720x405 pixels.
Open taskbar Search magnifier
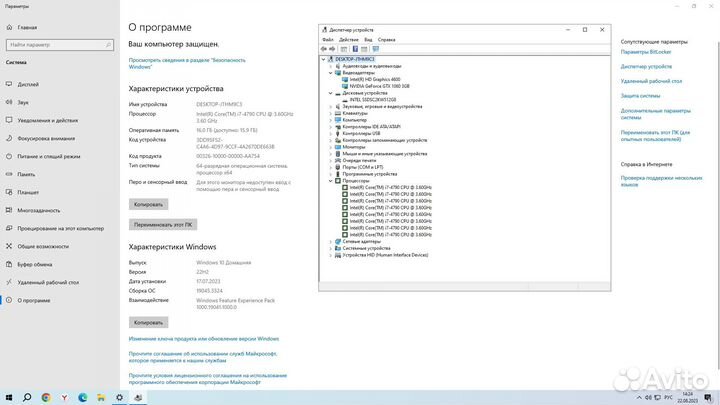pos(27,398)
